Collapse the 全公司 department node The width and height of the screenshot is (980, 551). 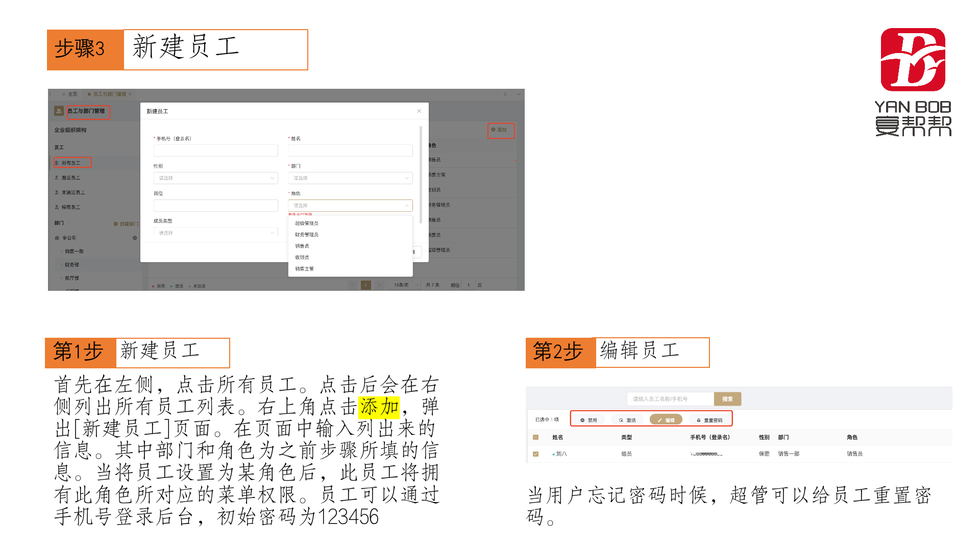click(x=135, y=238)
